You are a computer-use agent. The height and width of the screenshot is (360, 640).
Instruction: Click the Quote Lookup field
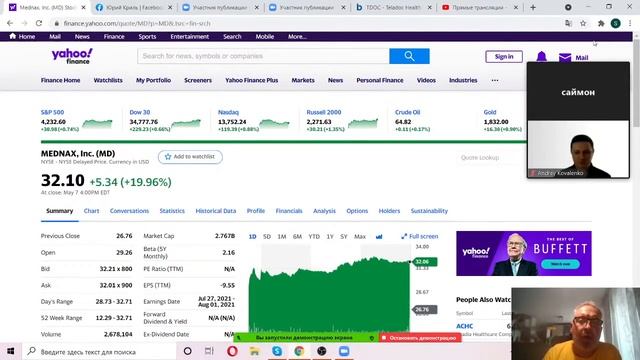(x=491, y=158)
